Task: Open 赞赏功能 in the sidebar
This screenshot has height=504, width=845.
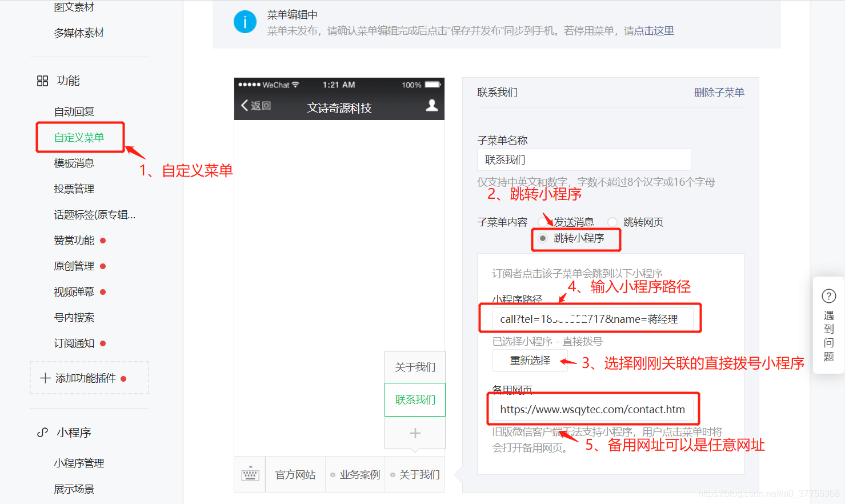Action: [74, 241]
